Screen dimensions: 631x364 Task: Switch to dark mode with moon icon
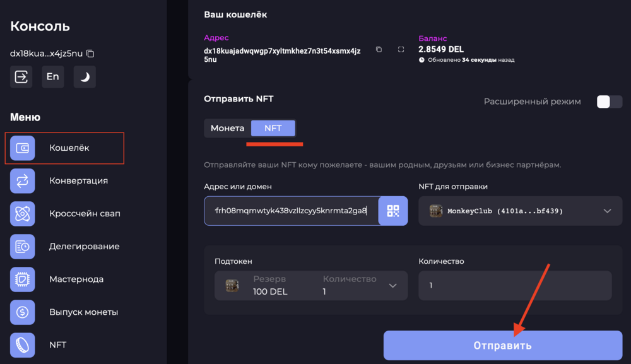[85, 76]
